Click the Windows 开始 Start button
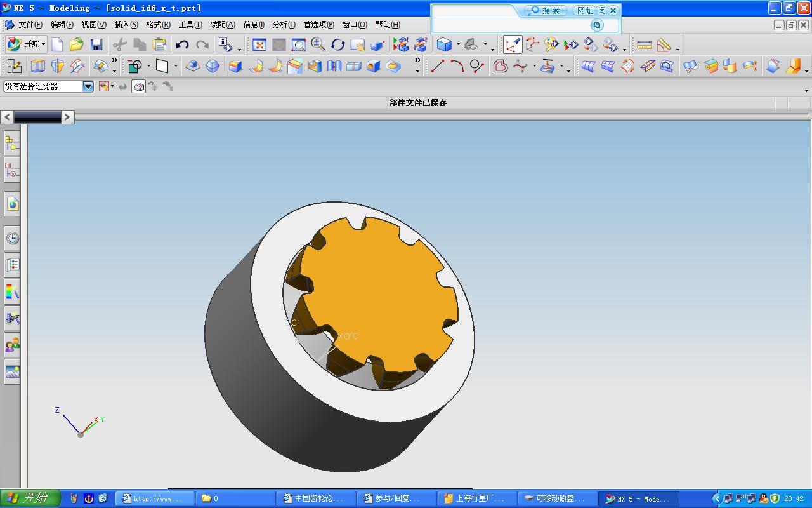 30,498
